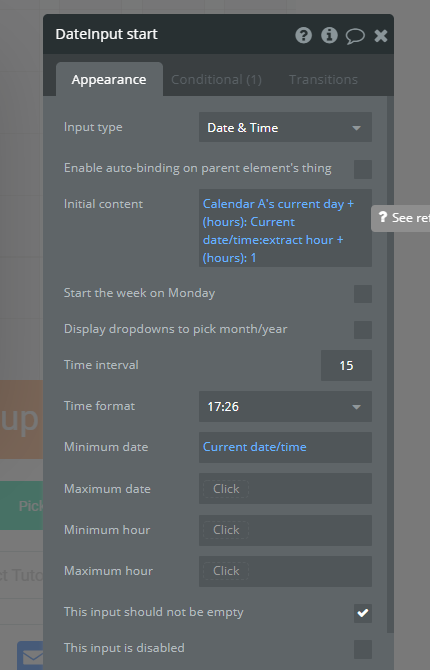Check This input is disabled

pyautogui.click(x=362, y=649)
